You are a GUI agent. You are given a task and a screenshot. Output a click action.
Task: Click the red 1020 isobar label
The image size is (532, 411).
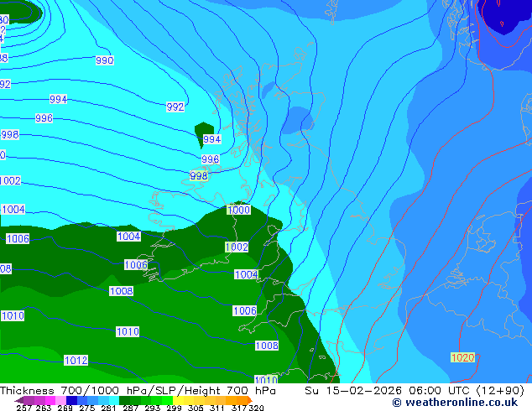(463, 357)
